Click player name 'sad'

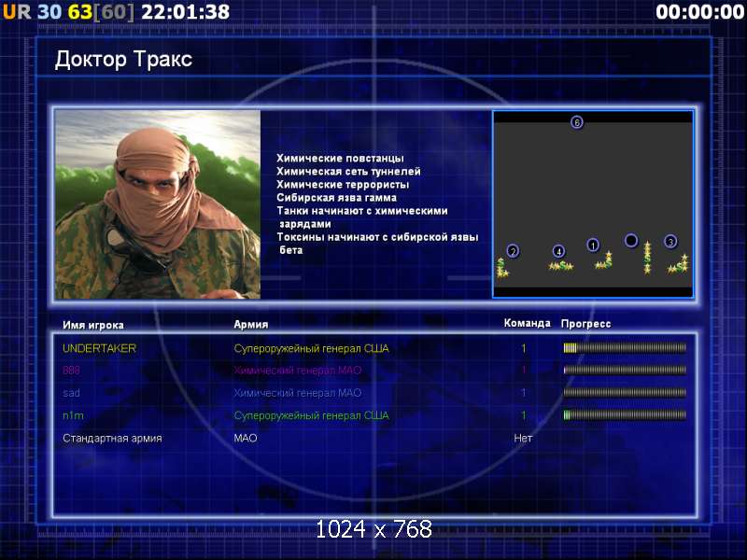pos(71,393)
